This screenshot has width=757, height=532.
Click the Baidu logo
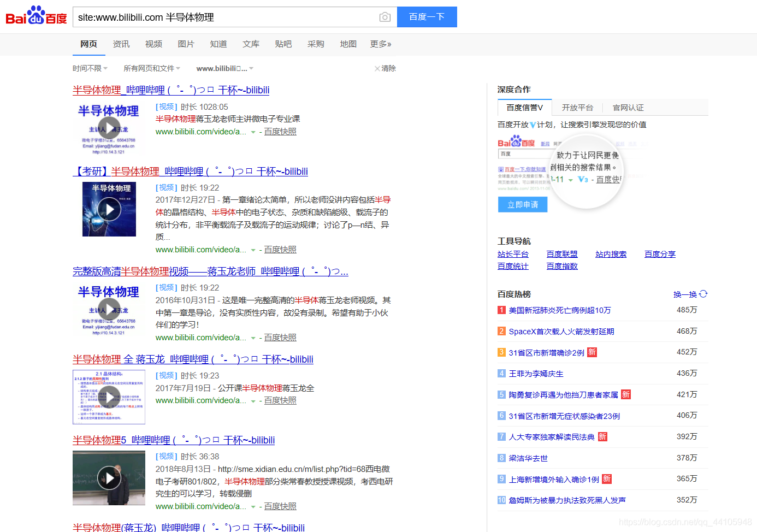click(36, 16)
